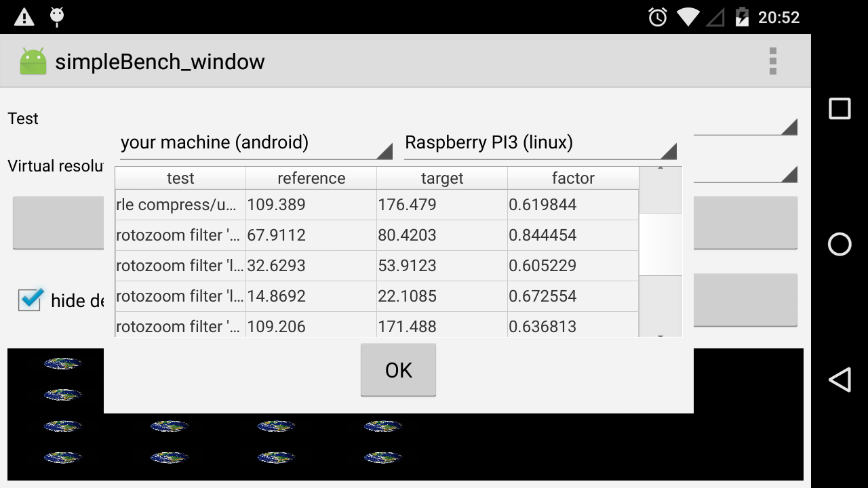Image resolution: width=868 pixels, height=488 pixels.
Task: Select reference value 109.389
Action: (x=311, y=205)
